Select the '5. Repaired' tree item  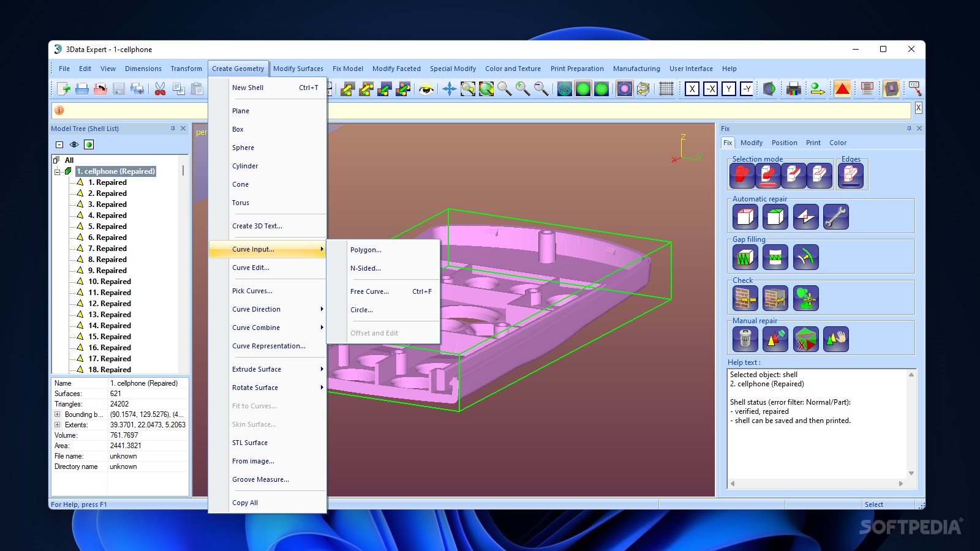tap(107, 227)
